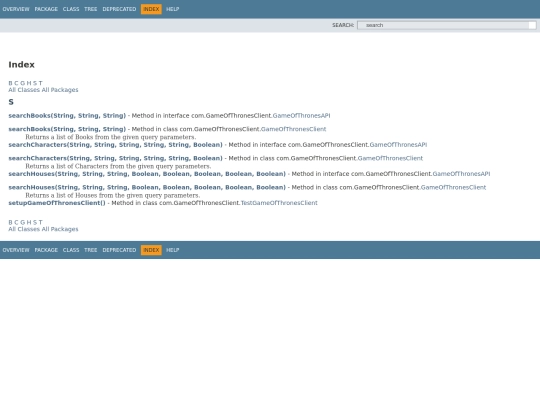Select INDEX in the bottom navigation bar
Image resolution: width=540 pixels, height=405 pixels.
pos(151,250)
